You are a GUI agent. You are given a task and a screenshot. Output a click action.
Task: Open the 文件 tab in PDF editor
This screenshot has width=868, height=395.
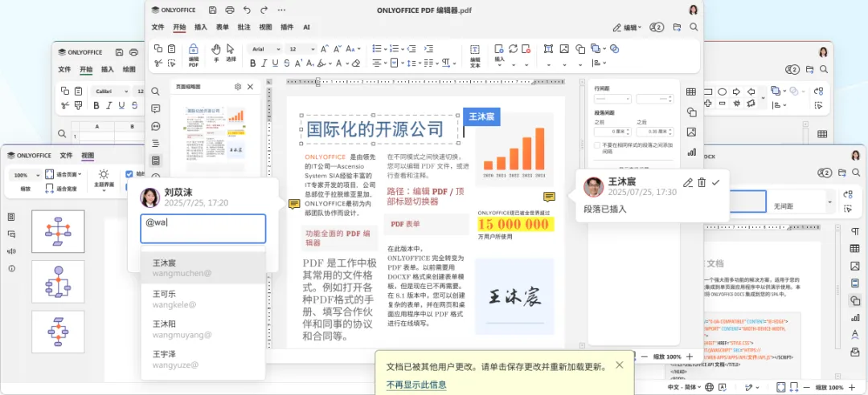coord(158,27)
